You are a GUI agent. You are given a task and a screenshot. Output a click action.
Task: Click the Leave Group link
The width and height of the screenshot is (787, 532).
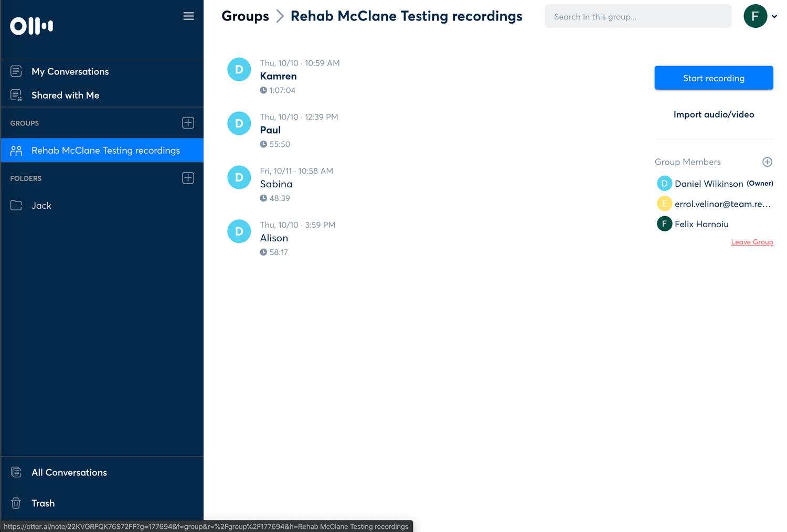pos(752,242)
